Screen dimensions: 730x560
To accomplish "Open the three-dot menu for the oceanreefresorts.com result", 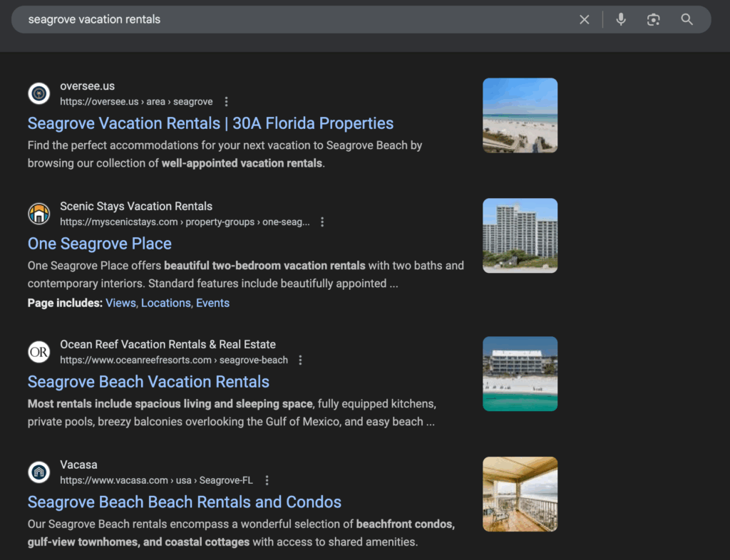I will pyautogui.click(x=300, y=360).
